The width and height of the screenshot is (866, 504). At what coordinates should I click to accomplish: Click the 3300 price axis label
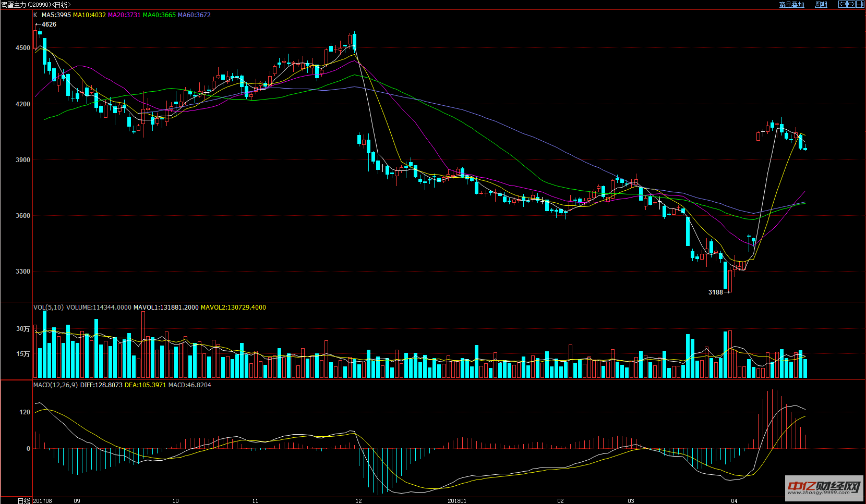point(23,272)
